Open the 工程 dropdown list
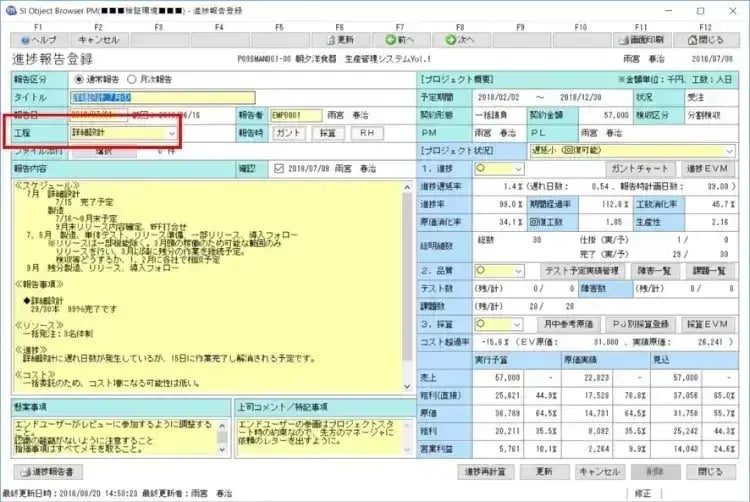Image resolution: width=750 pixels, height=502 pixels. [x=172, y=132]
